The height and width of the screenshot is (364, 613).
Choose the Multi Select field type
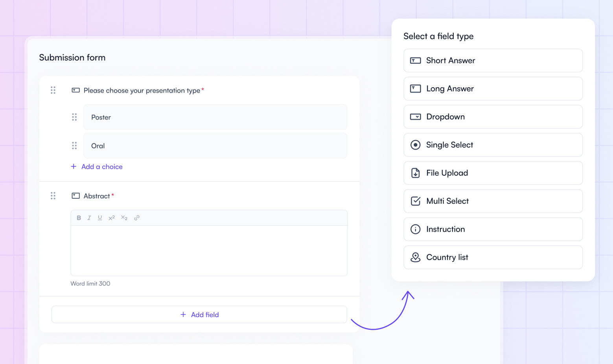click(493, 201)
